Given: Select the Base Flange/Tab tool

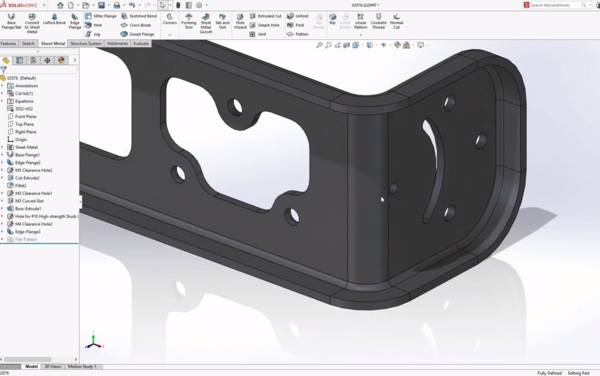Looking at the screenshot, I should coord(11,21).
